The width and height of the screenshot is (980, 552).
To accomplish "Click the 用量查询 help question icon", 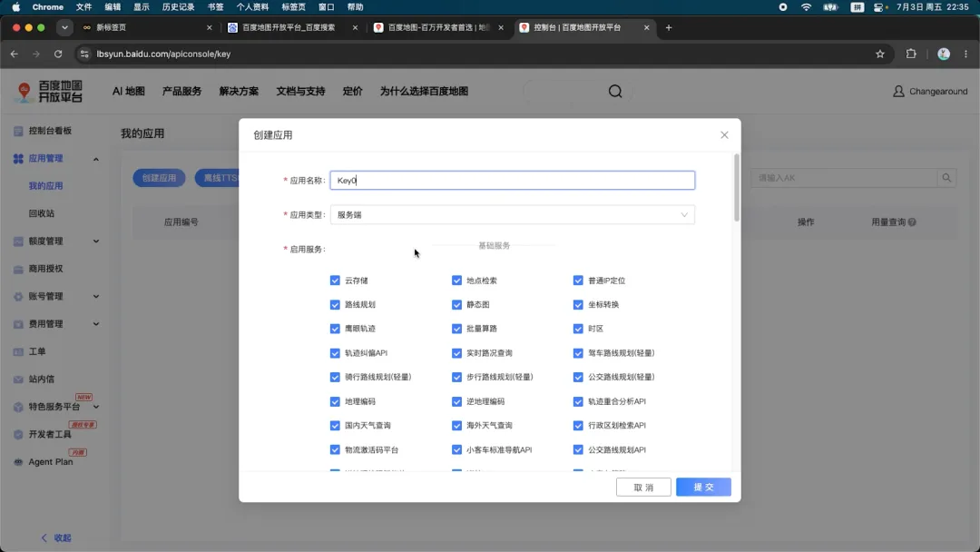I will (x=912, y=222).
